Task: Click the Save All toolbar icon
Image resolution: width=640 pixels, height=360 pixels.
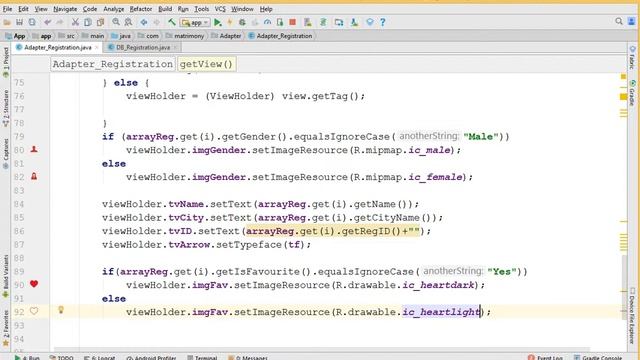Action: [x=19, y=22]
